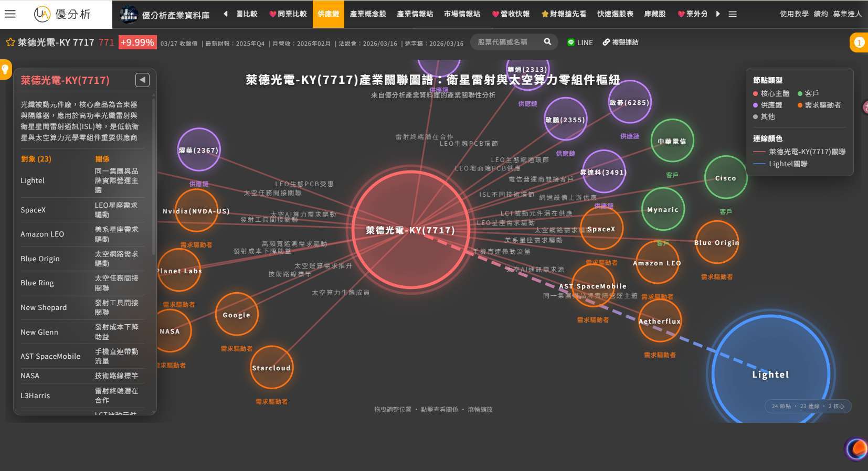Toggle the 供應鏈 purple legend entry

767,105
